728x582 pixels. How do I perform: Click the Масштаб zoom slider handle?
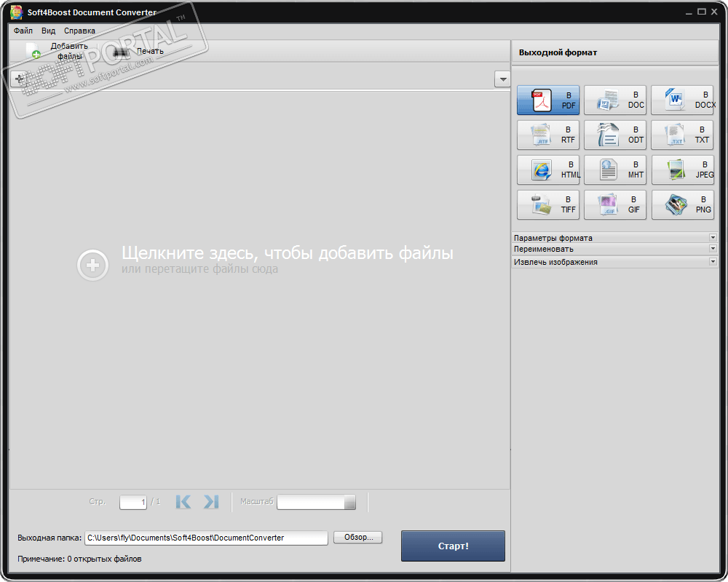350,502
